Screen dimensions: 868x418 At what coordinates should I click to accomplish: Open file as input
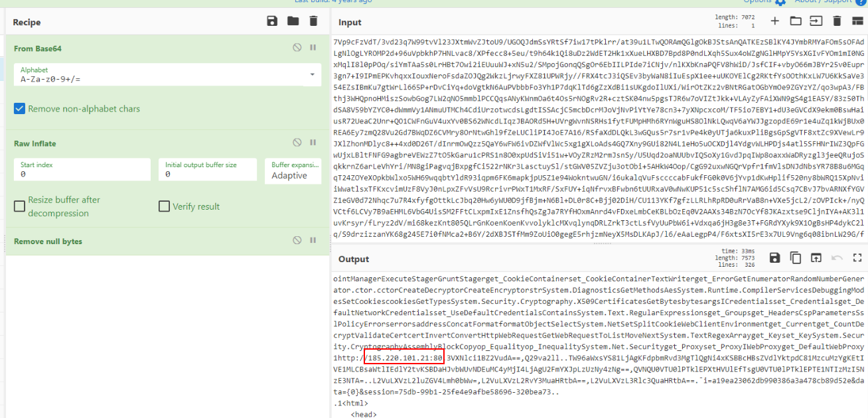click(816, 21)
